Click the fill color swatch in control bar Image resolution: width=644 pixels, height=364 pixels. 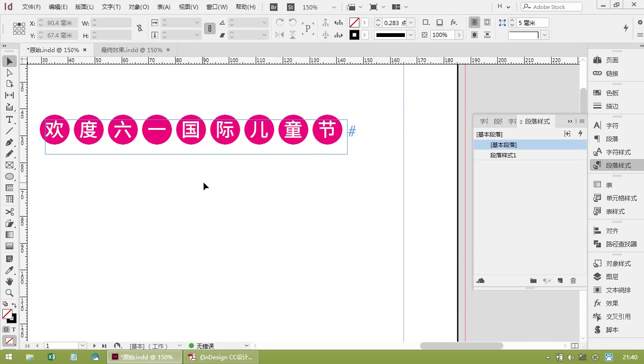(x=354, y=23)
